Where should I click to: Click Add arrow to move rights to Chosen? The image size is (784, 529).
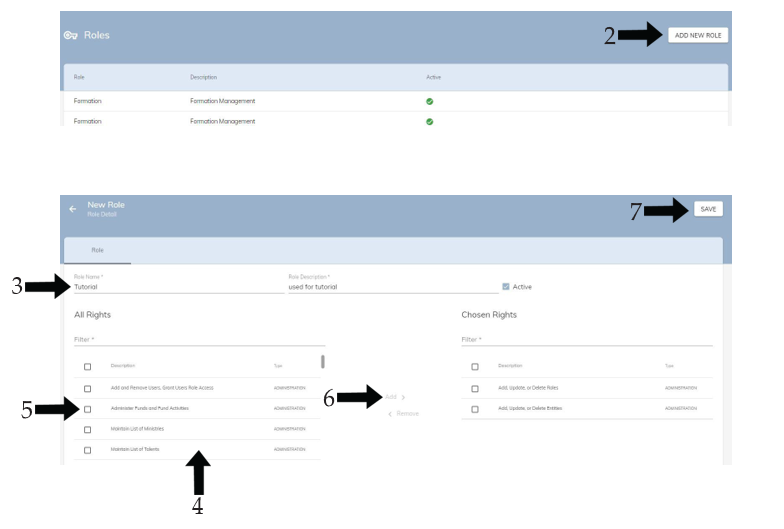point(397,397)
